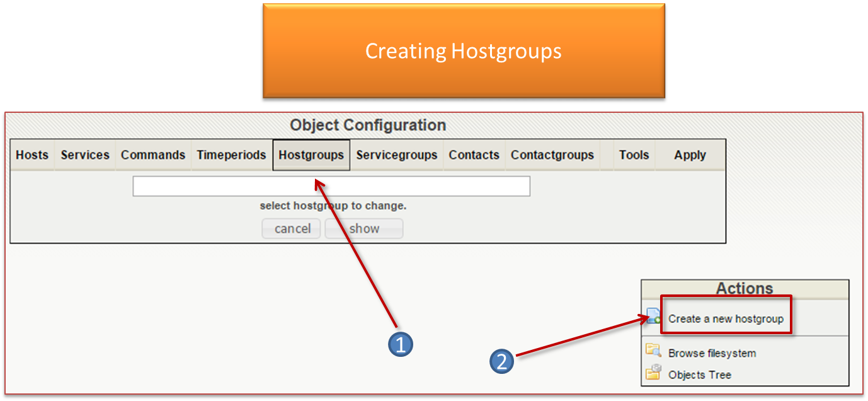Open the Servicegroups tab
This screenshot has width=868, height=401.
pyautogui.click(x=397, y=155)
